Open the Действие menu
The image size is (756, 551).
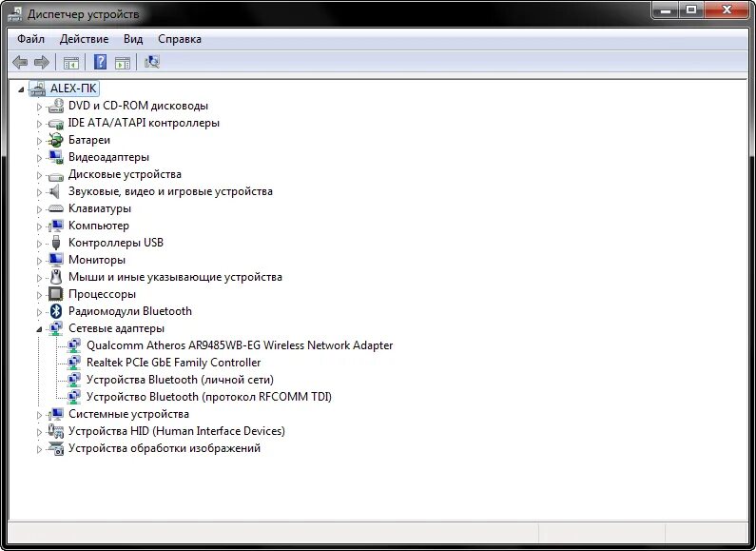pos(84,39)
